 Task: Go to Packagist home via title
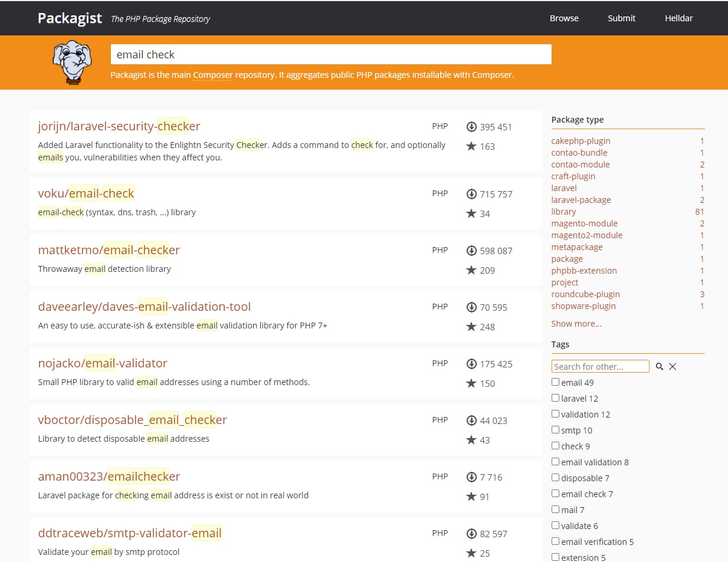pyautogui.click(x=70, y=18)
